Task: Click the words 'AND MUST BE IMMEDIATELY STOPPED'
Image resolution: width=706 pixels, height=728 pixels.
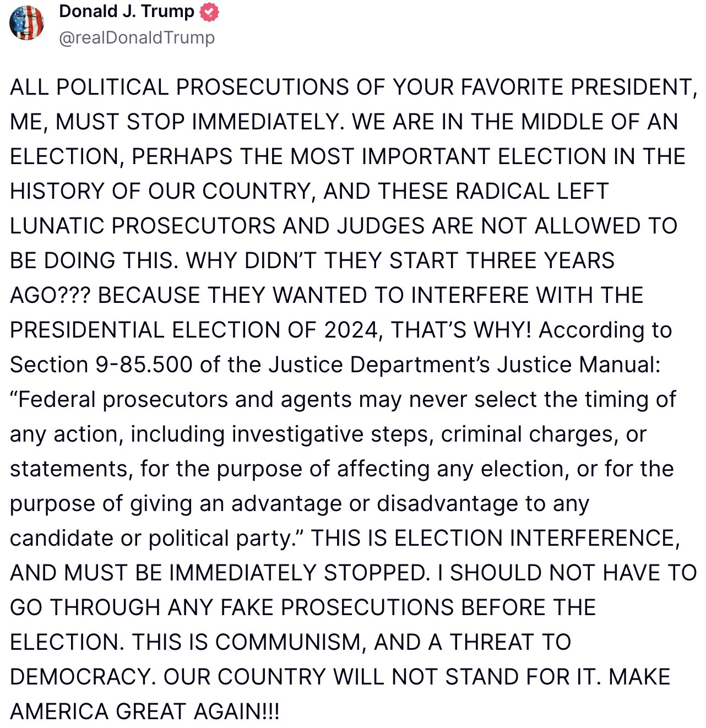Action: (219, 573)
